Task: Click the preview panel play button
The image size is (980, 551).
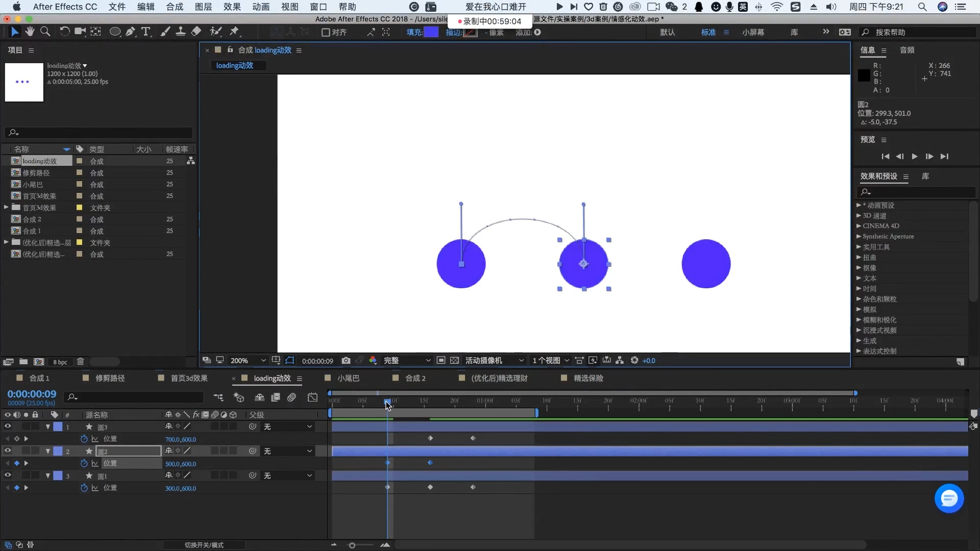Action: point(914,156)
